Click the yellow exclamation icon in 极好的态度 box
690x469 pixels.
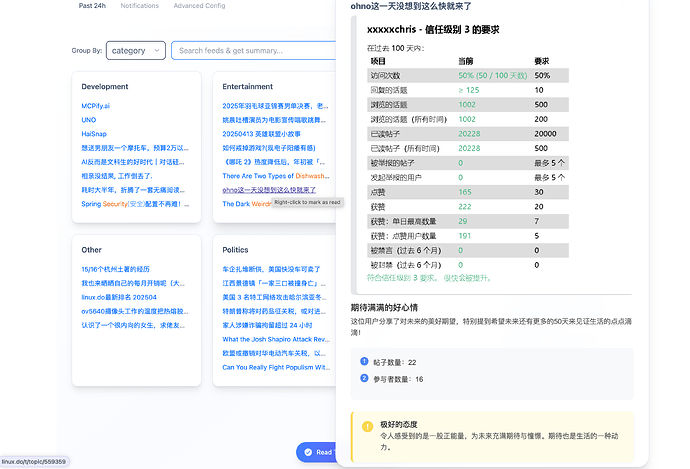point(367,426)
